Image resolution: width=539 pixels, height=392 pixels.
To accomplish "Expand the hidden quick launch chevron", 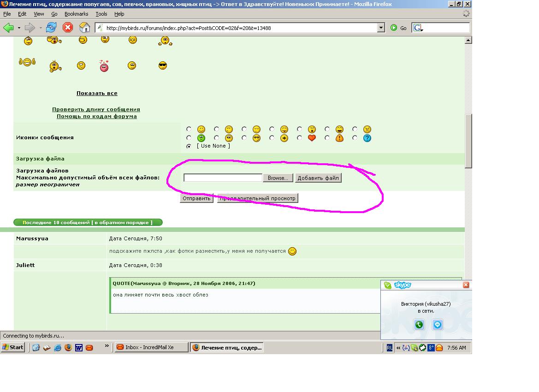I will coord(107,346).
